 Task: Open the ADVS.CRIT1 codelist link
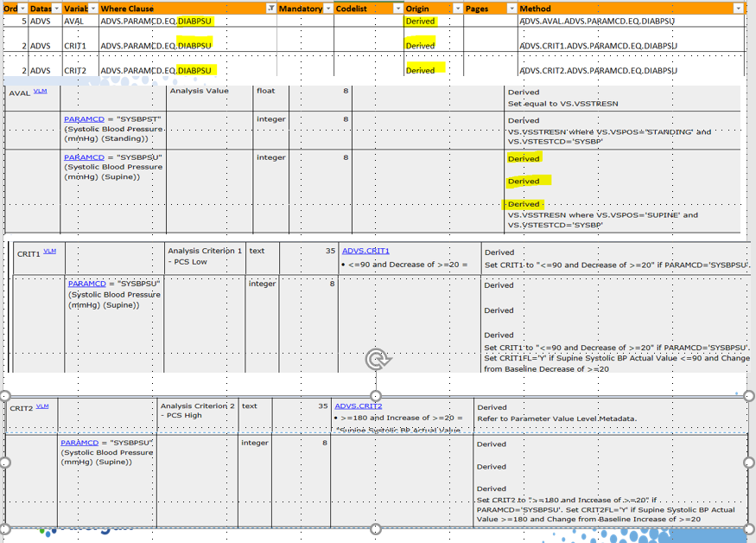pos(365,251)
